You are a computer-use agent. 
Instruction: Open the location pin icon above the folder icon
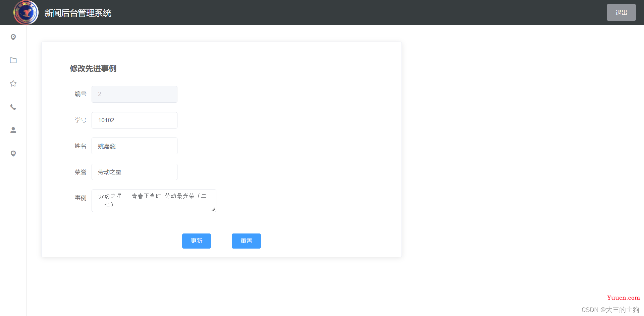(13, 37)
